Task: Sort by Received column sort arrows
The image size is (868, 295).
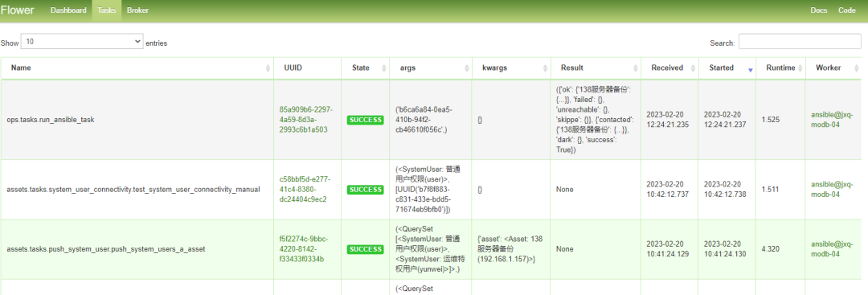Action: click(693, 68)
